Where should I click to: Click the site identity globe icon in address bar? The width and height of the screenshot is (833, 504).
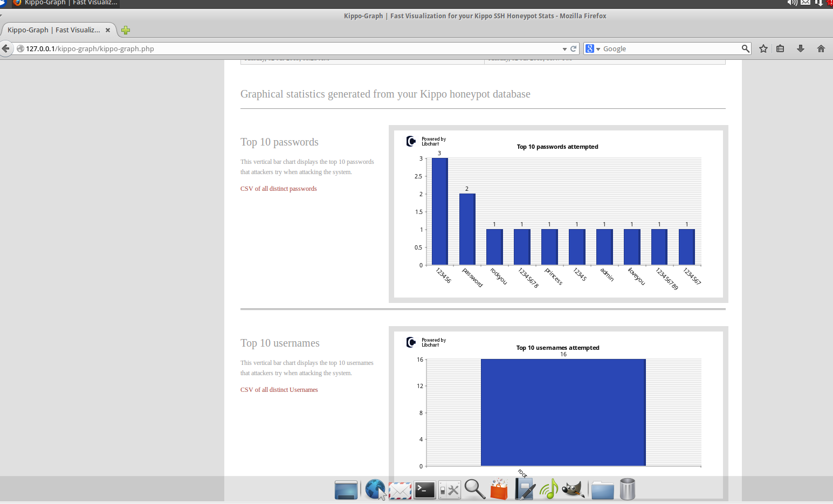pos(20,49)
